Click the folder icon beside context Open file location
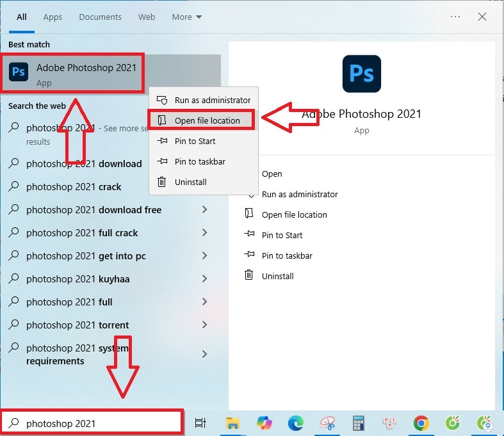 (x=161, y=120)
